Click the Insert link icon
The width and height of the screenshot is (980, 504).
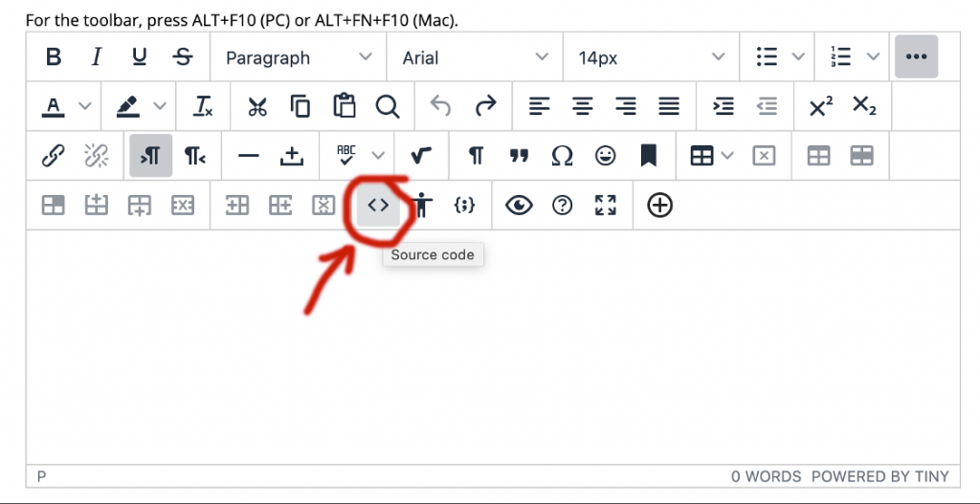[54, 156]
